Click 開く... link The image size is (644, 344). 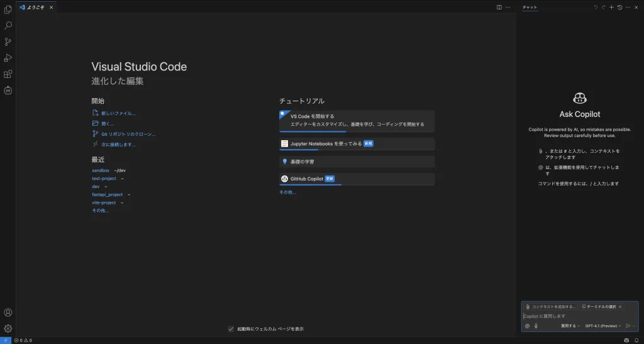[108, 123]
